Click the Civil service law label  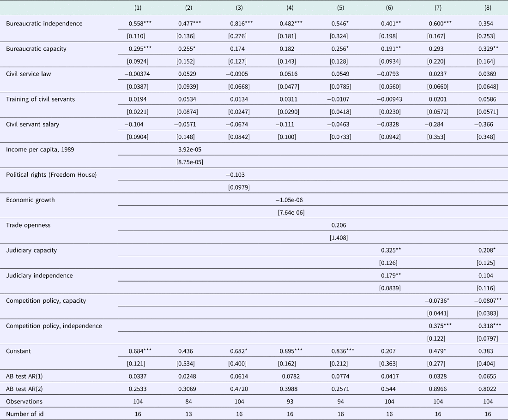click(x=28, y=74)
